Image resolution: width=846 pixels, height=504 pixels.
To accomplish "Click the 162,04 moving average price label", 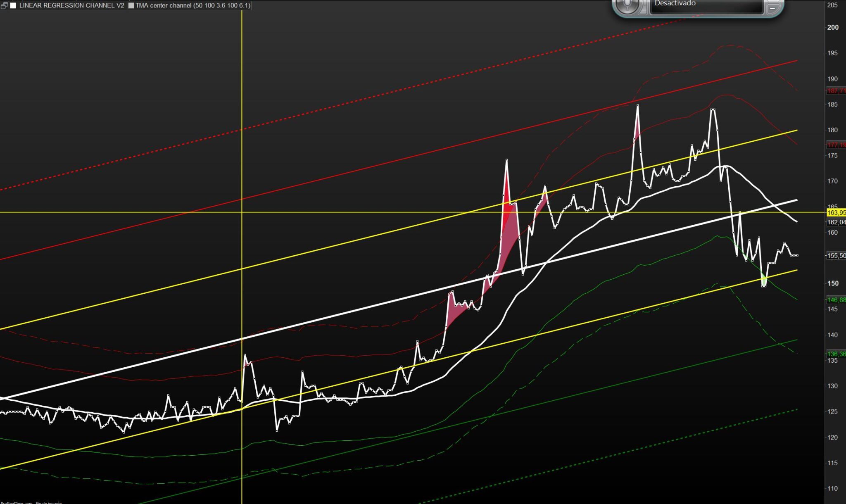I will pyautogui.click(x=836, y=222).
